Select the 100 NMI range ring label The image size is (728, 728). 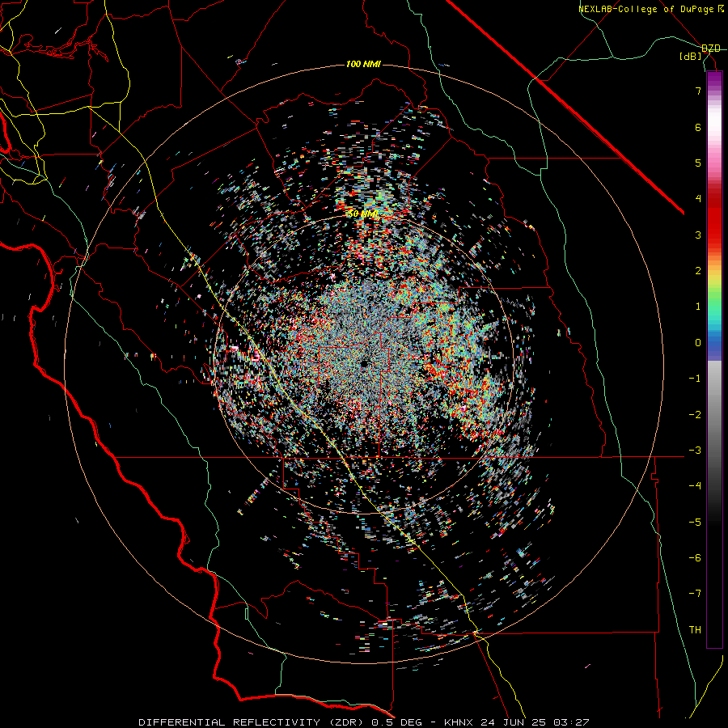pos(363,64)
